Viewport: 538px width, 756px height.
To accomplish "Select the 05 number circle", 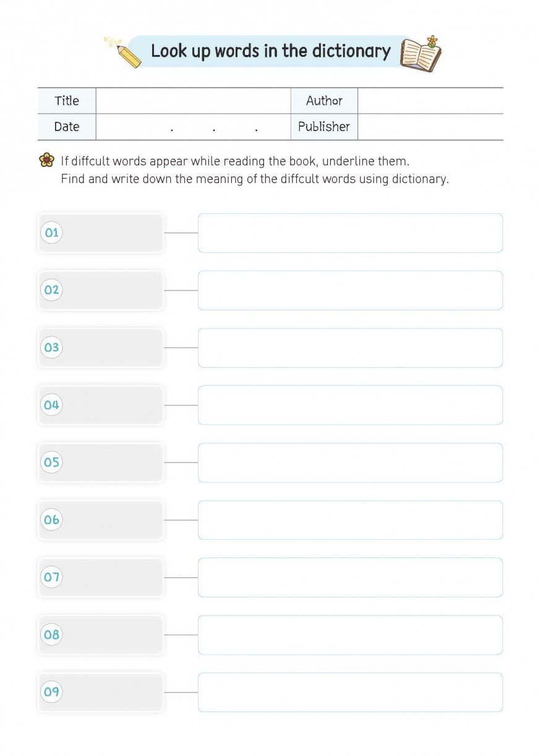I will coord(51,462).
